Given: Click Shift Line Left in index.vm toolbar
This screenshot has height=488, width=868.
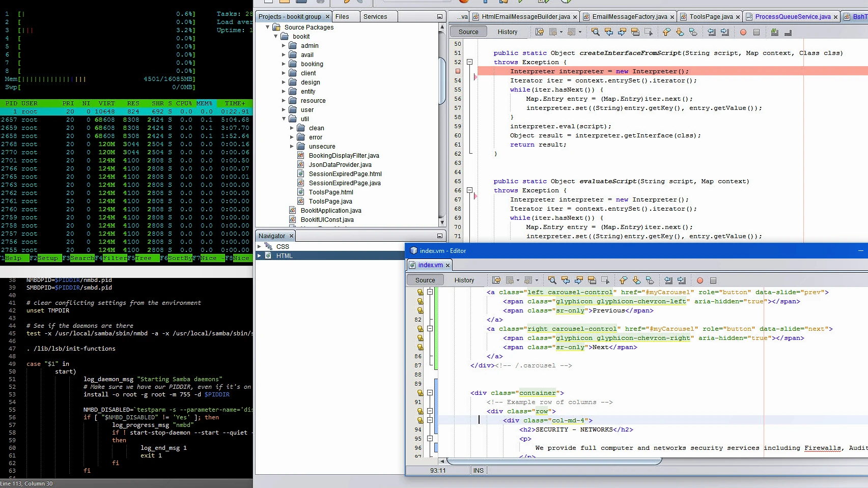Looking at the screenshot, I should pos(668,280).
